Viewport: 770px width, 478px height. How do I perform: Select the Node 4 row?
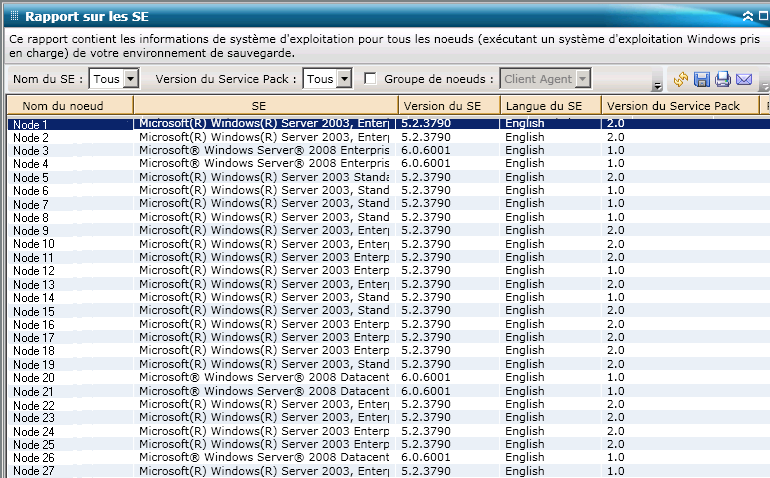388,164
